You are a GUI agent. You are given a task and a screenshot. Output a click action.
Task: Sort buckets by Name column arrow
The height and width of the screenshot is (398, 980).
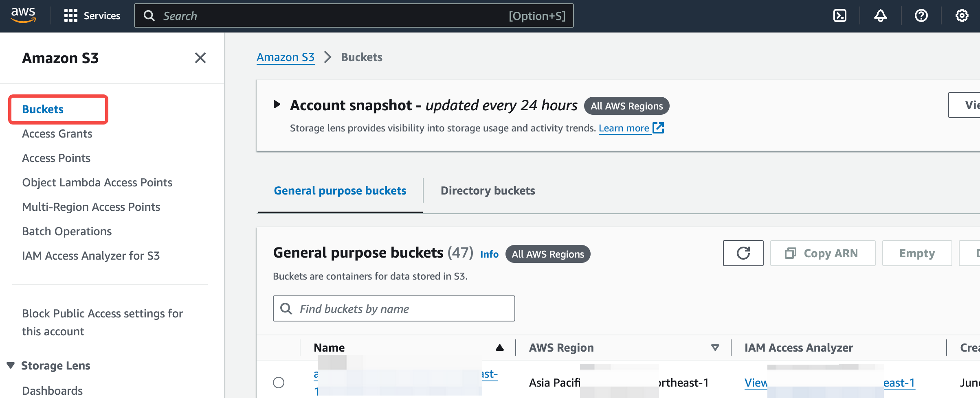click(499, 348)
